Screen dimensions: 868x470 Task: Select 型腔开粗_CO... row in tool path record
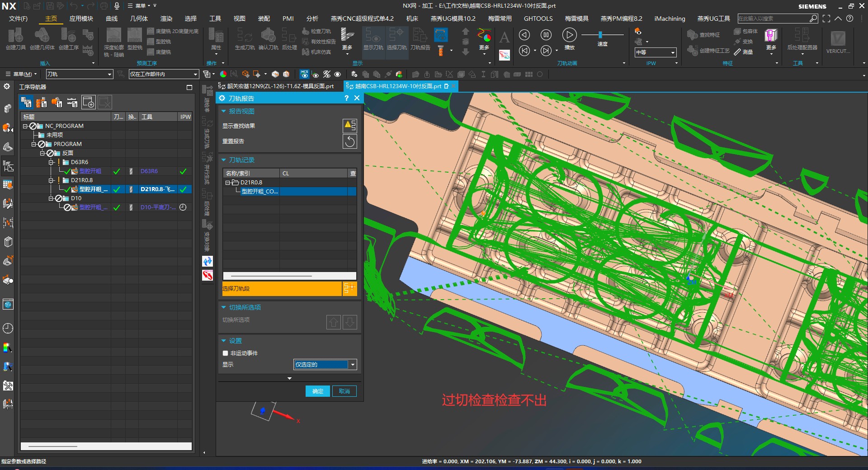pyautogui.click(x=289, y=192)
